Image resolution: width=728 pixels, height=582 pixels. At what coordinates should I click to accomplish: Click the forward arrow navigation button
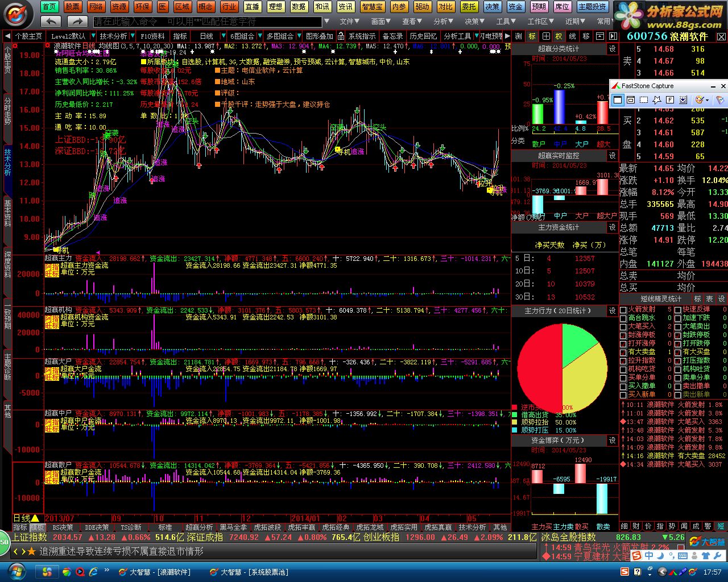[x=77, y=21]
